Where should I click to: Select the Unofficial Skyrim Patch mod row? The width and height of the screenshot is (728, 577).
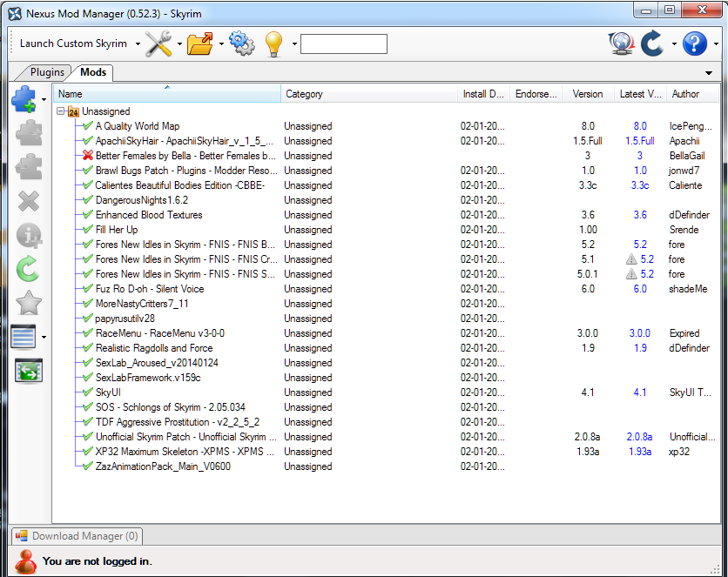click(x=386, y=437)
